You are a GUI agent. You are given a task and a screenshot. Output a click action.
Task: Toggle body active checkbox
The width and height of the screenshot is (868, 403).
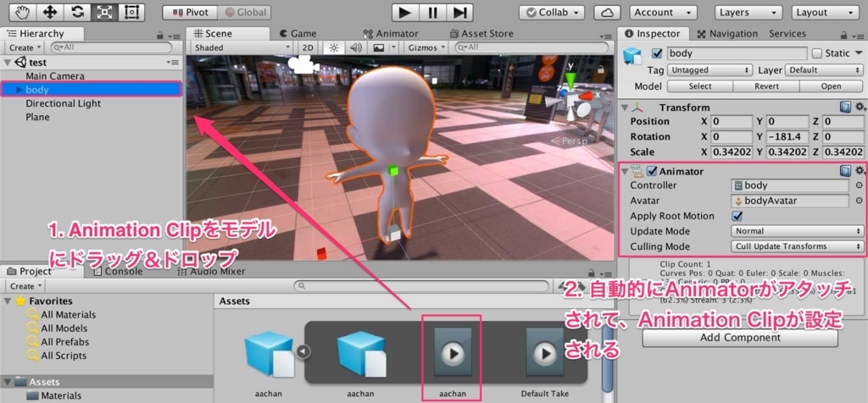coord(657,53)
